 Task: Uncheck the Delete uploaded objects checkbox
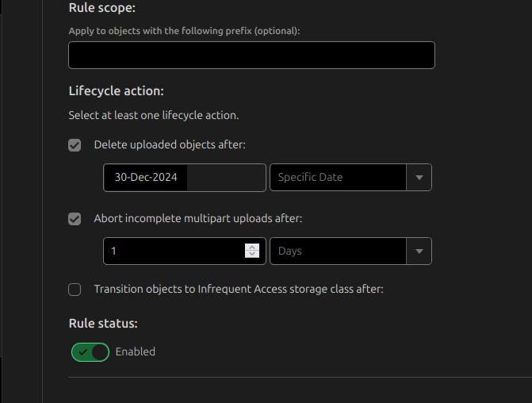(x=75, y=145)
